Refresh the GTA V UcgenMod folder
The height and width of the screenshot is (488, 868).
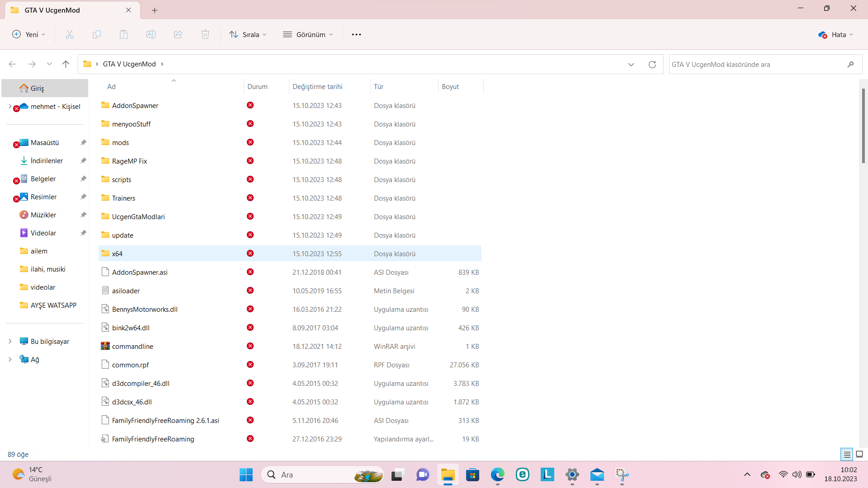pos(652,64)
